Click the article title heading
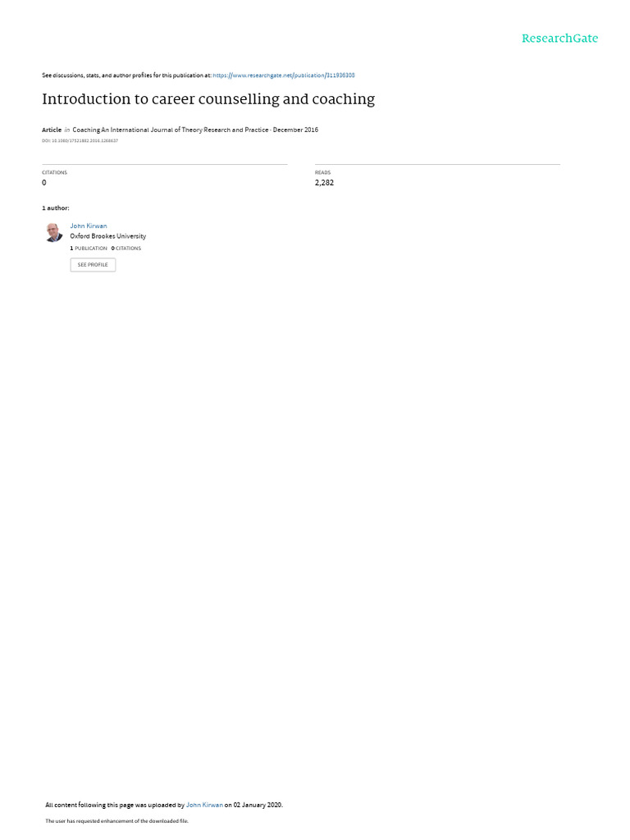This screenshot has height=840, width=630. pos(208,99)
